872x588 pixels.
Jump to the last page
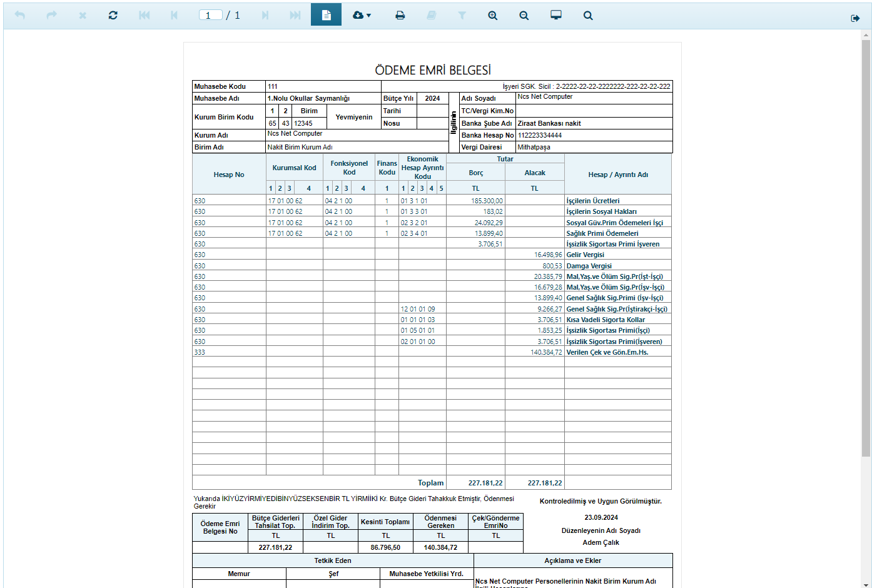(x=295, y=15)
